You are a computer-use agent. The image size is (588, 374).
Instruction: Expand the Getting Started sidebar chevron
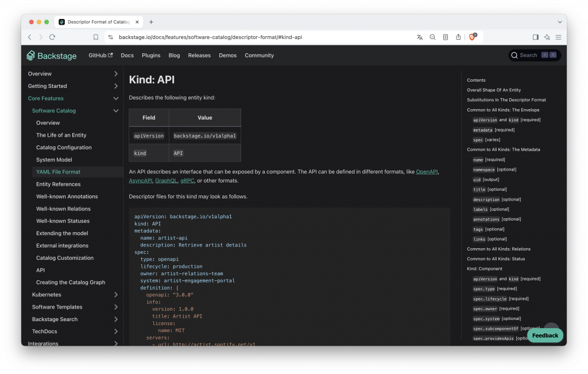(x=116, y=86)
